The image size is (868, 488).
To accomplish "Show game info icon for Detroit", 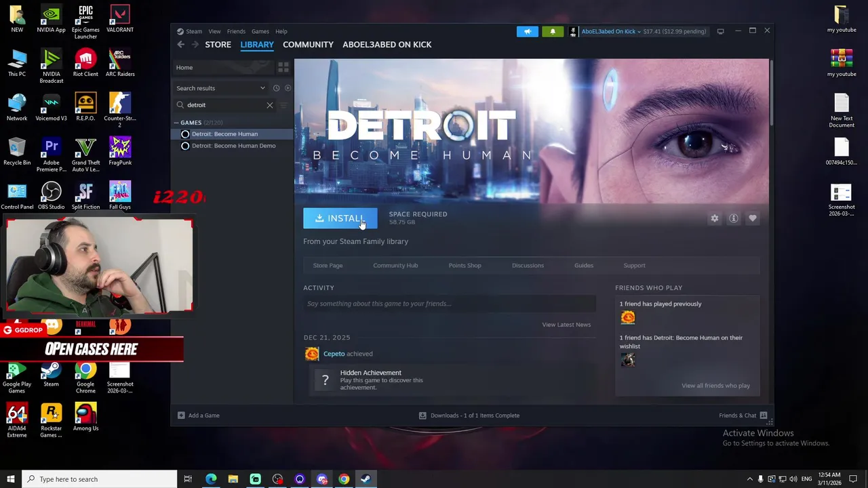I will pos(733,218).
